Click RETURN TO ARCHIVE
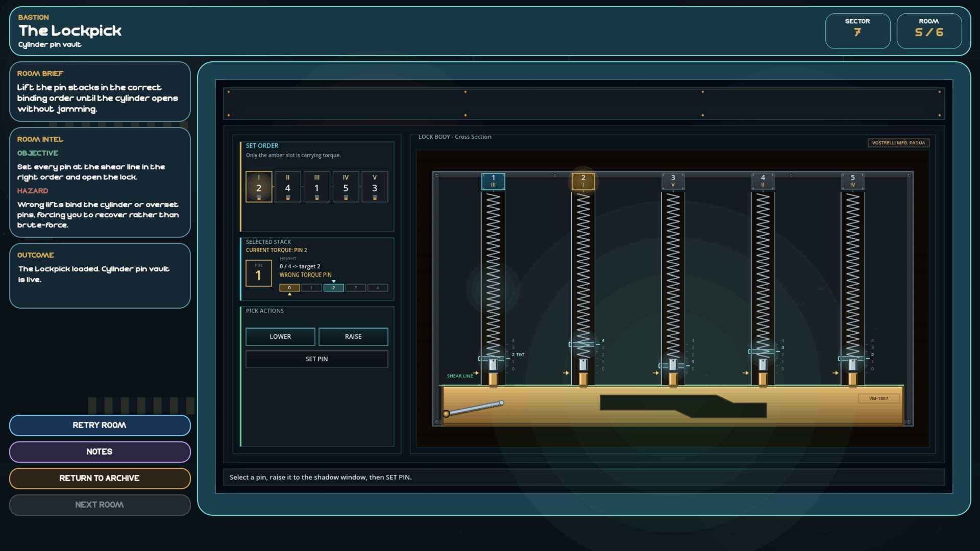980x551 pixels. 100,478
